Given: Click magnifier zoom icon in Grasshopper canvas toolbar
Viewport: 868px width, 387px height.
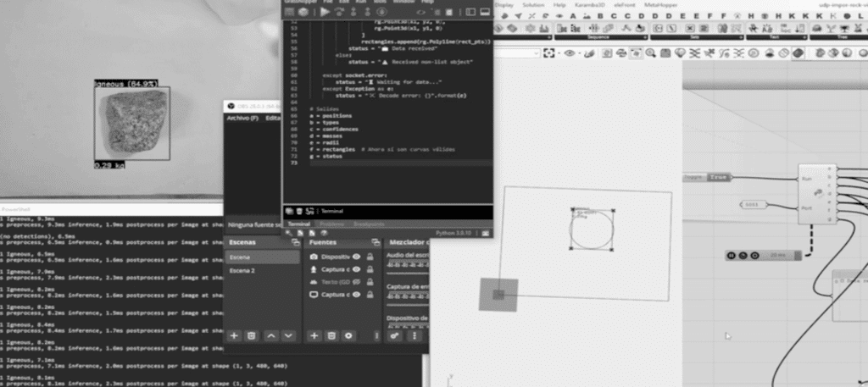Looking at the screenshot, I should click(x=650, y=53).
